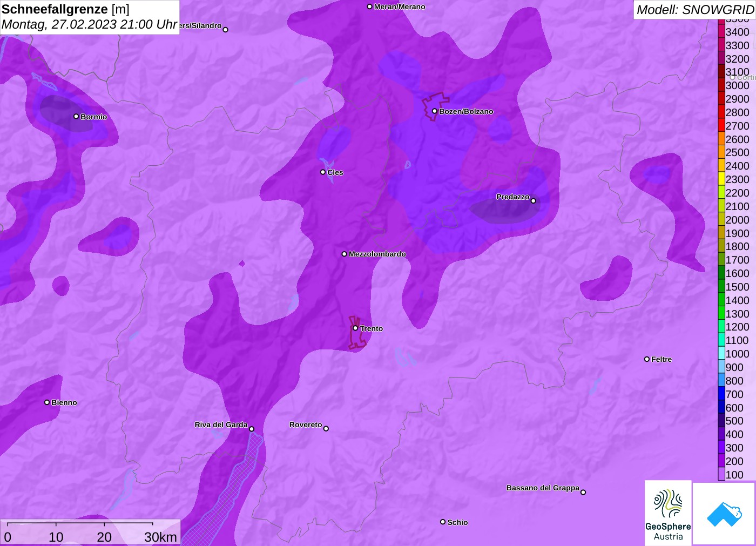
Task: Click the 10 mark on scale bar
Action: coord(56,537)
